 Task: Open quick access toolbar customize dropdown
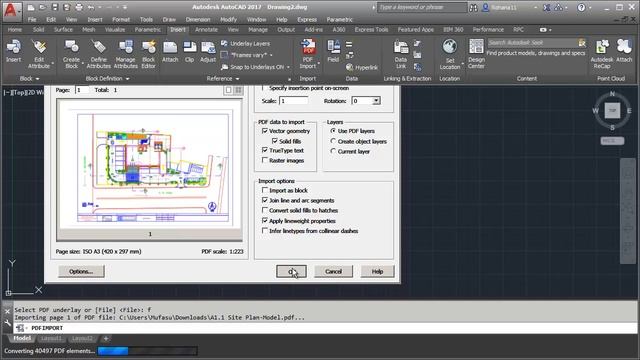(125, 7)
